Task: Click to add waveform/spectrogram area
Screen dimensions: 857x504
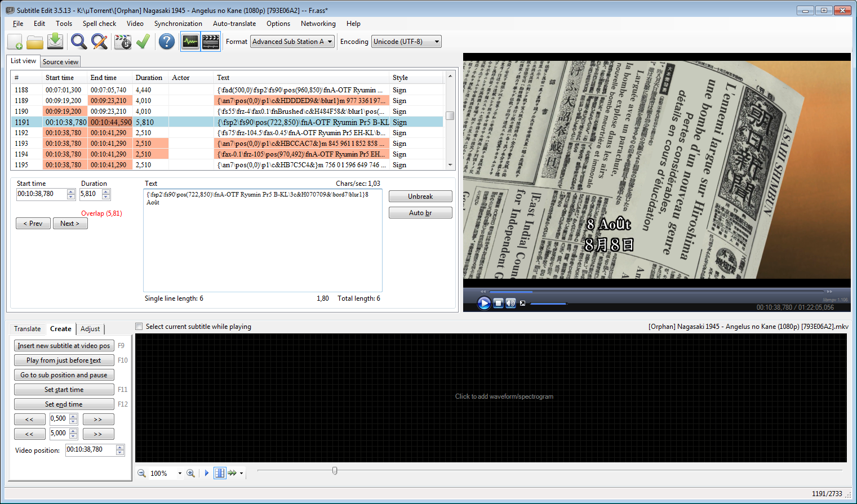Action: point(491,398)
